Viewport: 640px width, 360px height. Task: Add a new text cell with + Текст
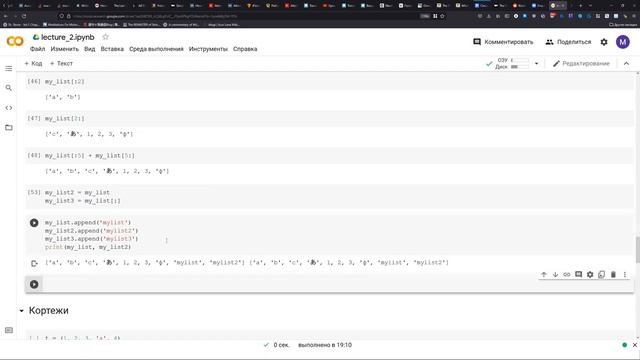click(61, 63)
